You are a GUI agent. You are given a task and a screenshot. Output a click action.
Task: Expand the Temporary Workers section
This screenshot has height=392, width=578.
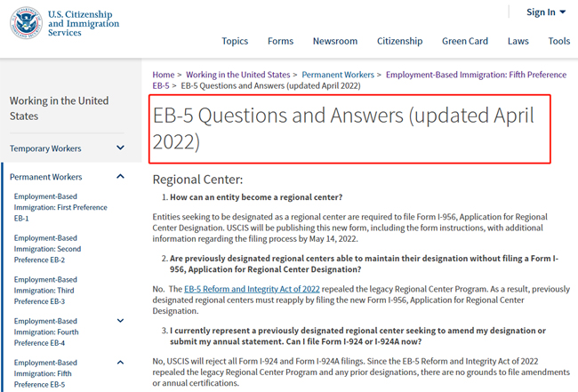click(120, 148)
